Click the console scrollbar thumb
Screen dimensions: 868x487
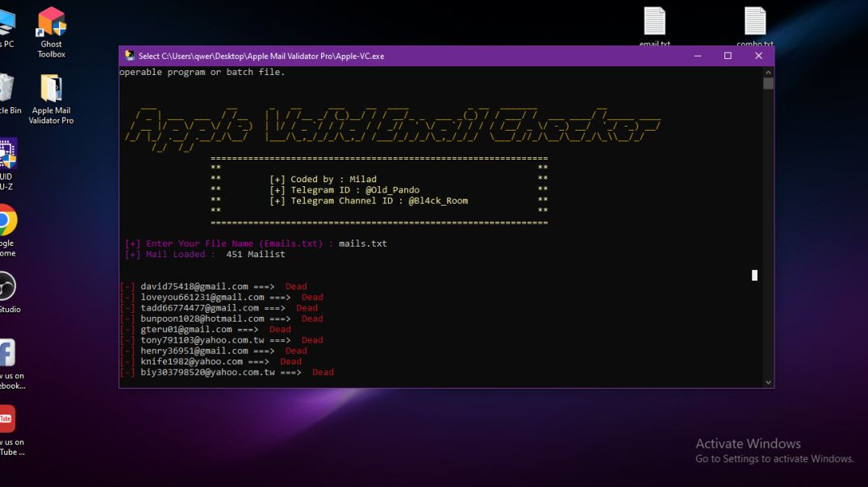[768, 84]
